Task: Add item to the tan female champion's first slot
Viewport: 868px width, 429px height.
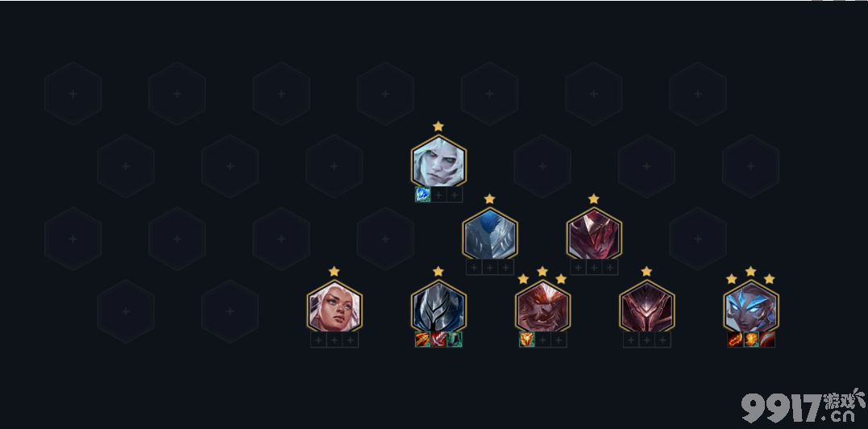Action: tap(318, 339)
